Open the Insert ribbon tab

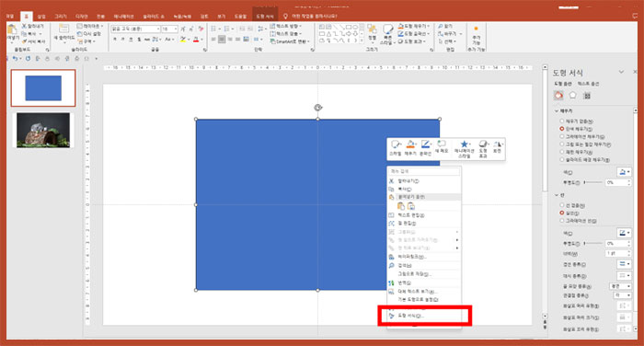41,17
